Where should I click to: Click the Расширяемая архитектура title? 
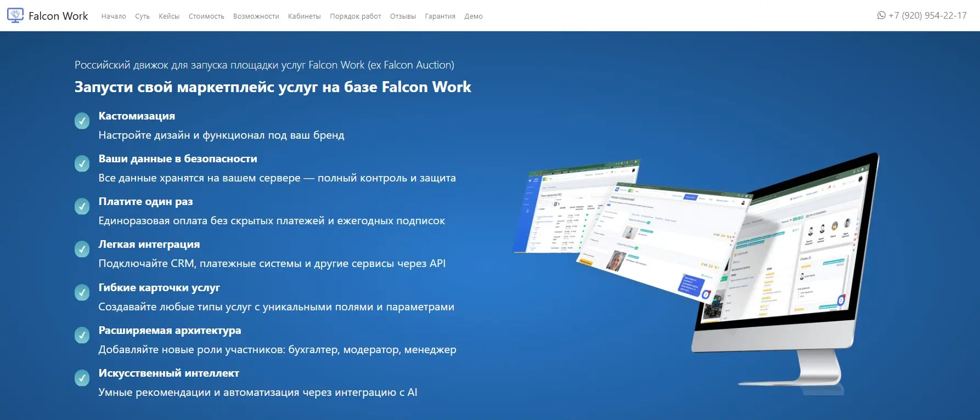pos(170,330)
